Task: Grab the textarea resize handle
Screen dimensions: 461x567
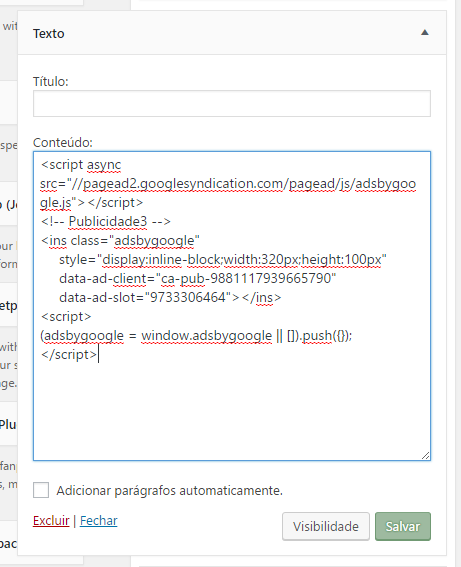Action: point(426,456)
